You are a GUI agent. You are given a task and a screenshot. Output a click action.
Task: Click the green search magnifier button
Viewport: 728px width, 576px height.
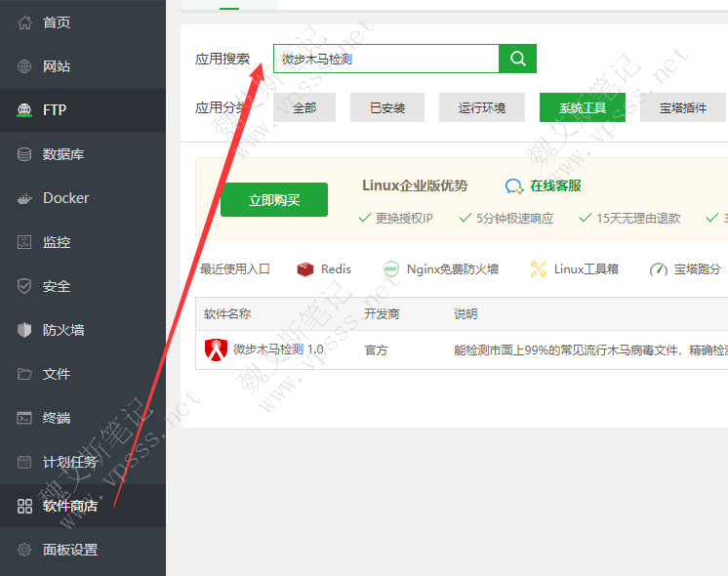coord(517,59)
